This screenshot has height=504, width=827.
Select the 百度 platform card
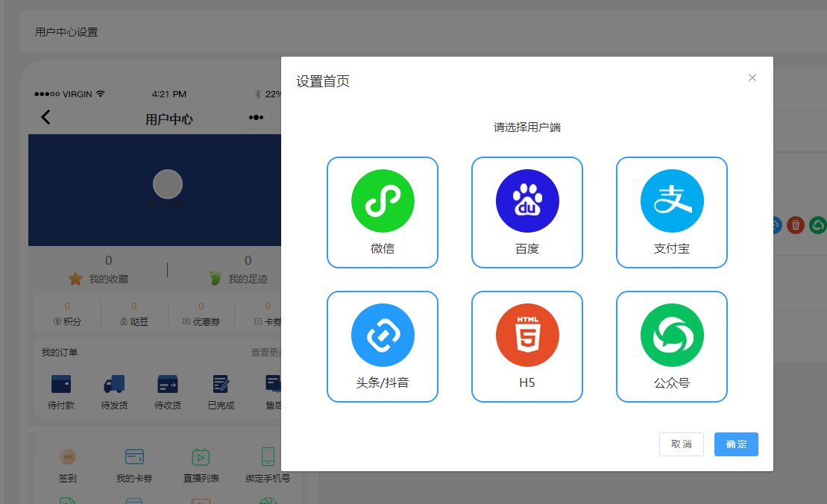[x=527, y=212]
